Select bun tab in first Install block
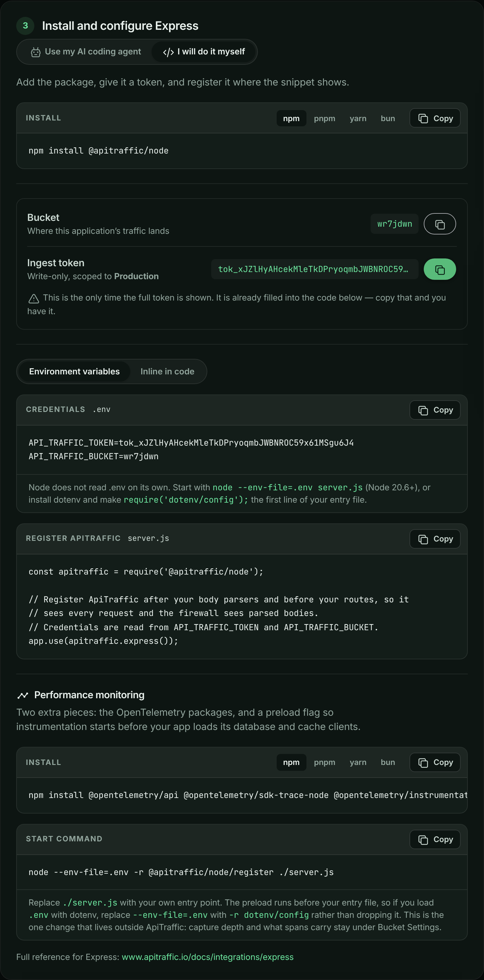This screenshot has width=484, height=980. [388, 118]
